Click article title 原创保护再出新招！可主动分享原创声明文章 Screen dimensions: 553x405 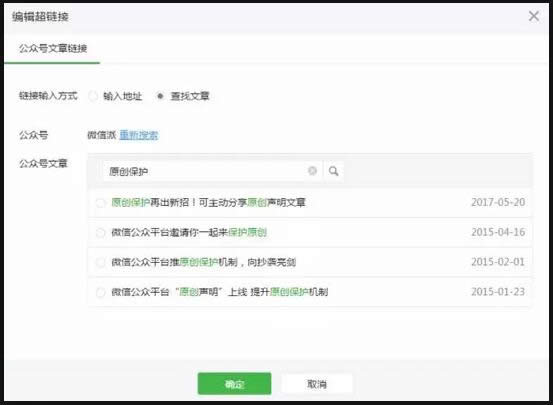[208, 202]
